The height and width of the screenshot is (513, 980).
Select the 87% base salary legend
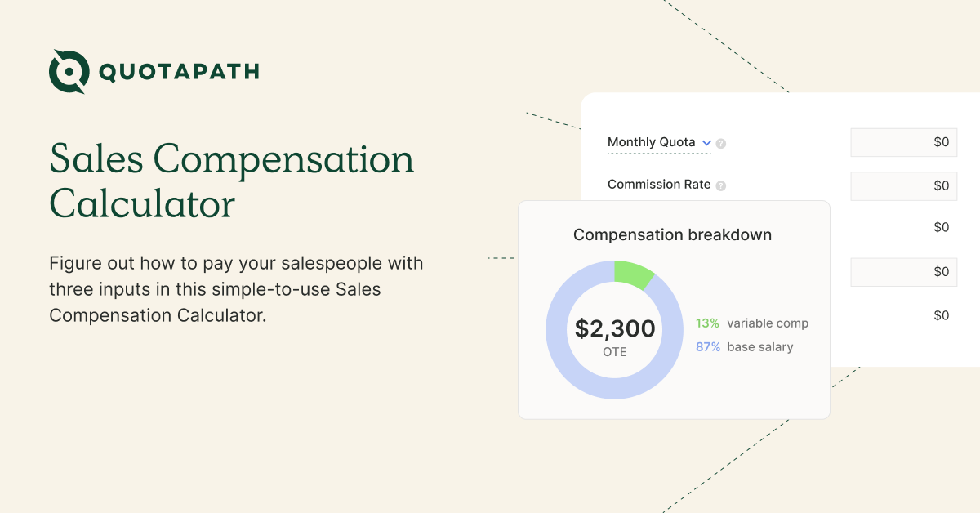(x=745, y=347)
